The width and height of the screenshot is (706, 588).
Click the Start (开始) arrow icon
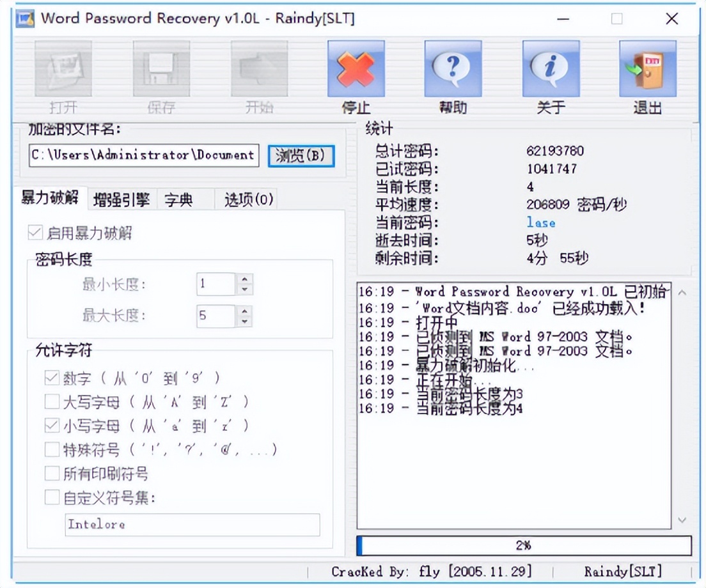[260, 68]
